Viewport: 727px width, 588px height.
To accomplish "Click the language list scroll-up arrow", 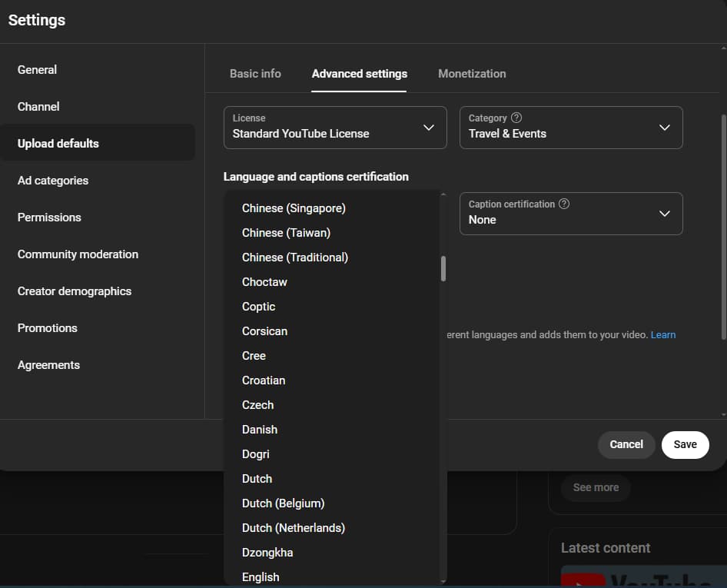I will coord(443,194).
